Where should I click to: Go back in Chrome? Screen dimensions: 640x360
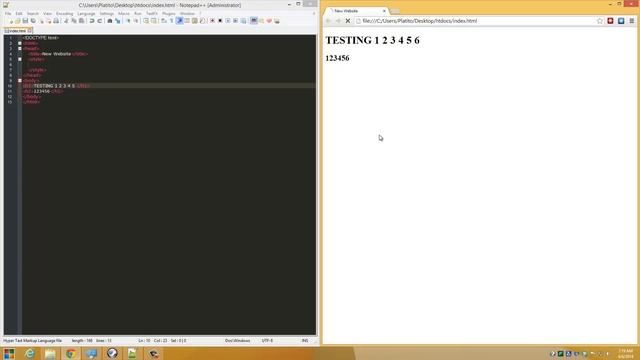click(329, 21)
